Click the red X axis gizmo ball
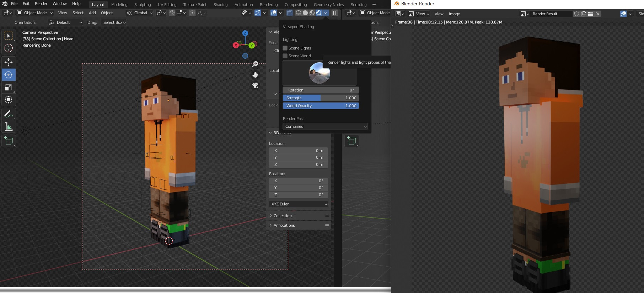 tap(236, 45)
